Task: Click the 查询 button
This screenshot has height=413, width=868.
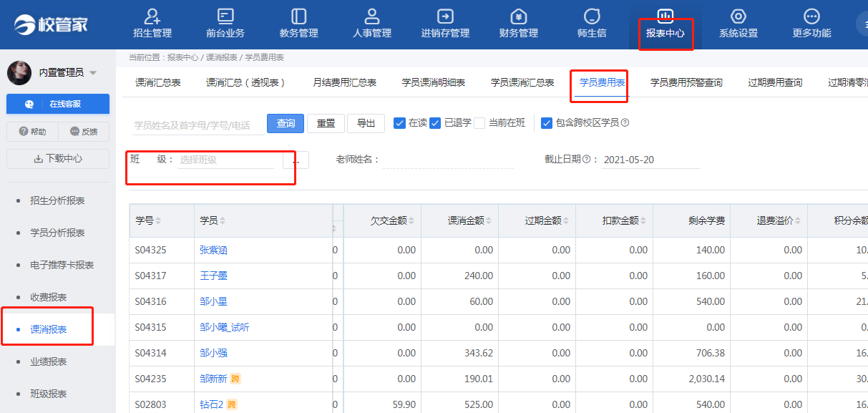Action: (x=286, y=123)
